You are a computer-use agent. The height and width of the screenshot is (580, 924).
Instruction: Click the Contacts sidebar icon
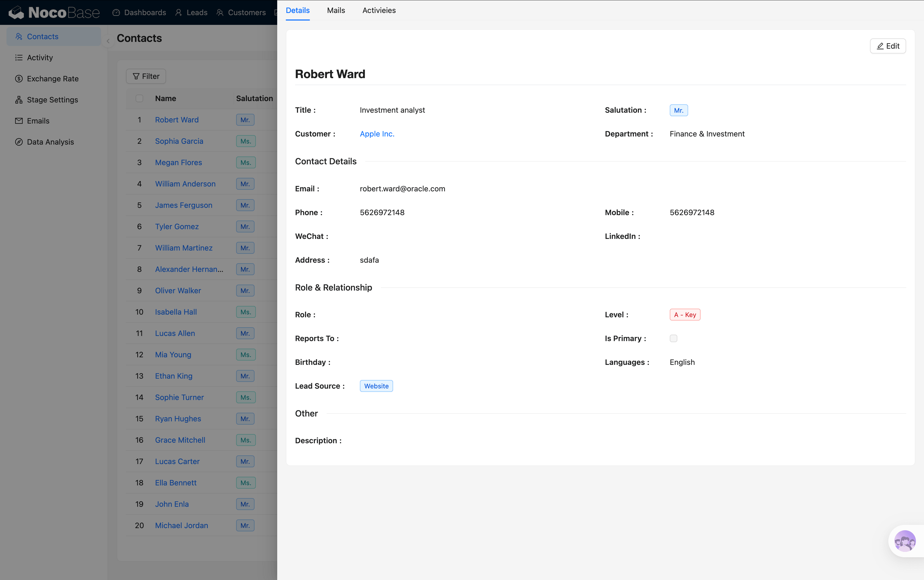(19, 36)
